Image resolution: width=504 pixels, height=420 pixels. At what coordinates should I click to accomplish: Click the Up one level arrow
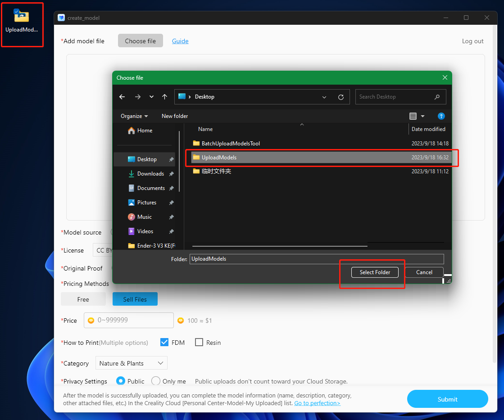(x=165, y=97)
